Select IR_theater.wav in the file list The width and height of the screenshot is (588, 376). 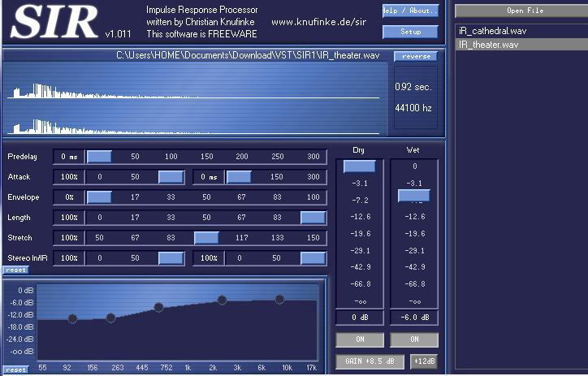click(521, 45)
